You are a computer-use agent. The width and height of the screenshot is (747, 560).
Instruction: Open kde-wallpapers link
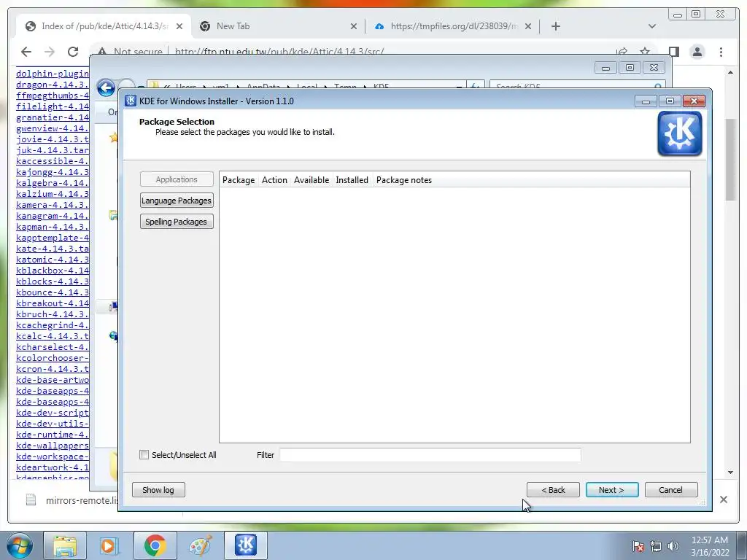pos(53,446)
